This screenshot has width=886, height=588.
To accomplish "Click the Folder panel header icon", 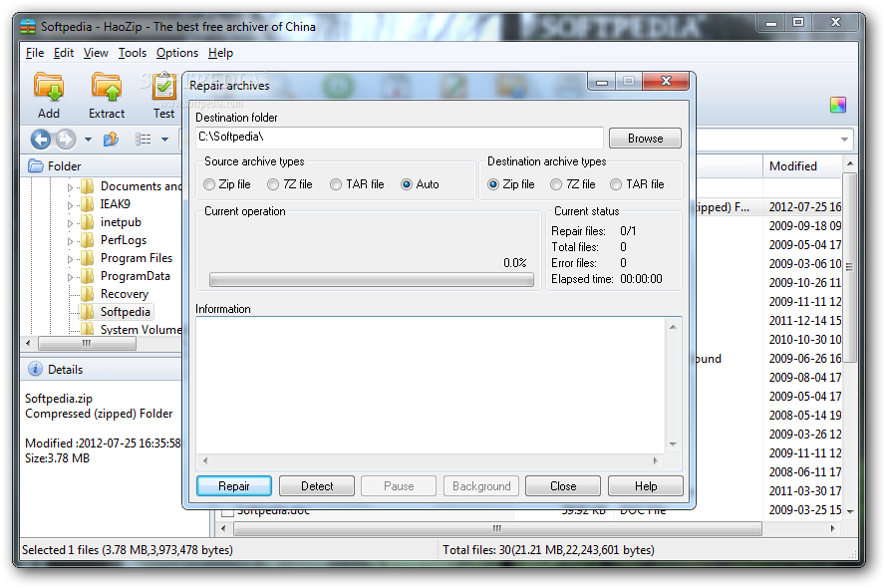I will [36, 166].
